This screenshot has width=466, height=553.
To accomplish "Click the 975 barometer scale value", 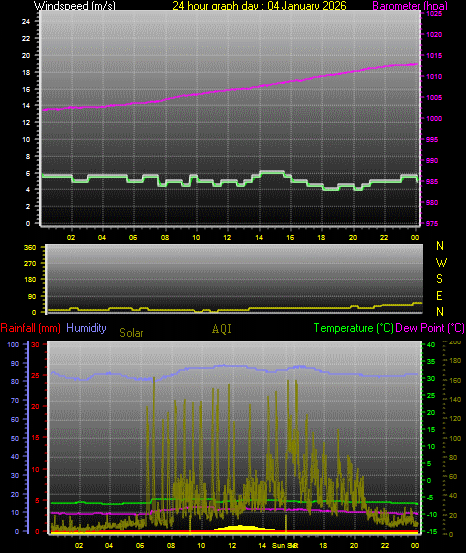I will coord(432,224).
